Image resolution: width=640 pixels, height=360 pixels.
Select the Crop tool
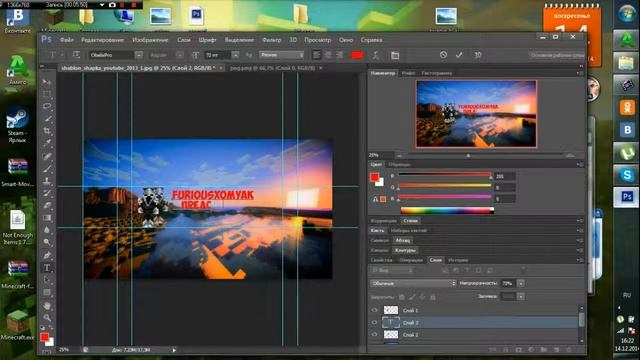(x=47, y=131)
